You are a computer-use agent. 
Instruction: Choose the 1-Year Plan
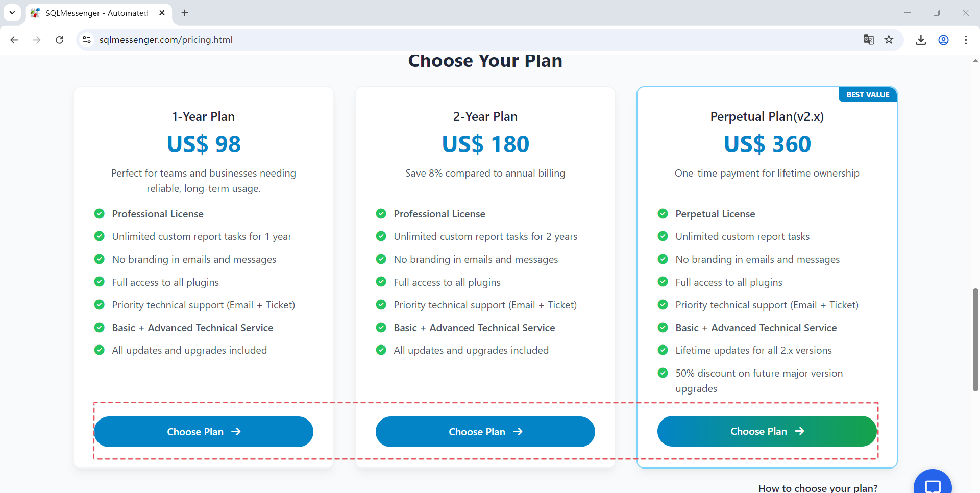click(203, 431)
